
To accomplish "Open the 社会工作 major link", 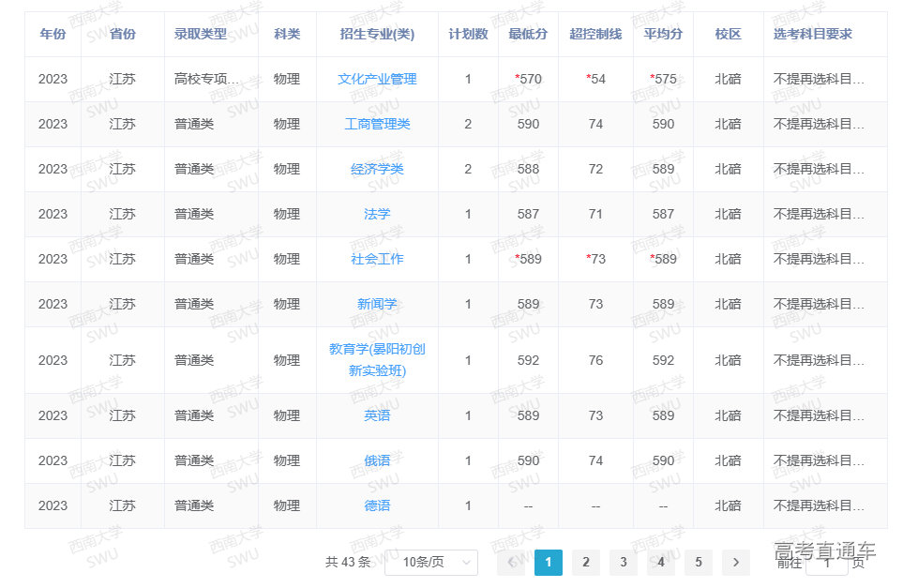I will click(377, 259).
